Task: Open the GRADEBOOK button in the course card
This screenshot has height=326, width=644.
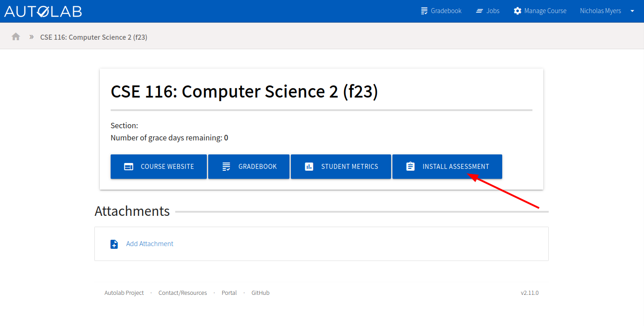Action: tap(249, 167)
